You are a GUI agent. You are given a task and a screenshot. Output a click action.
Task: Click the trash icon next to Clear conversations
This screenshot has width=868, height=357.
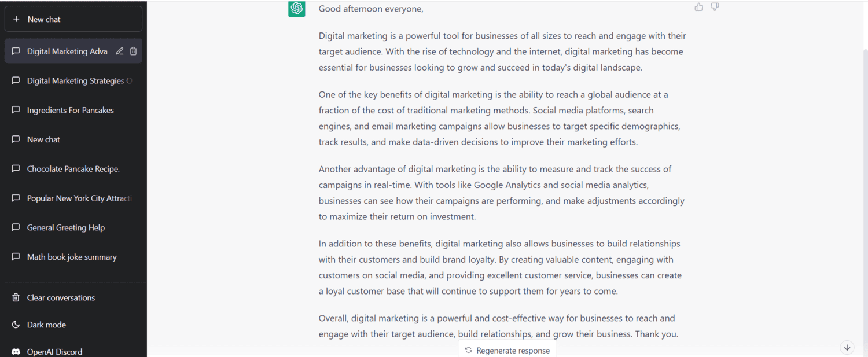point(16,297)
